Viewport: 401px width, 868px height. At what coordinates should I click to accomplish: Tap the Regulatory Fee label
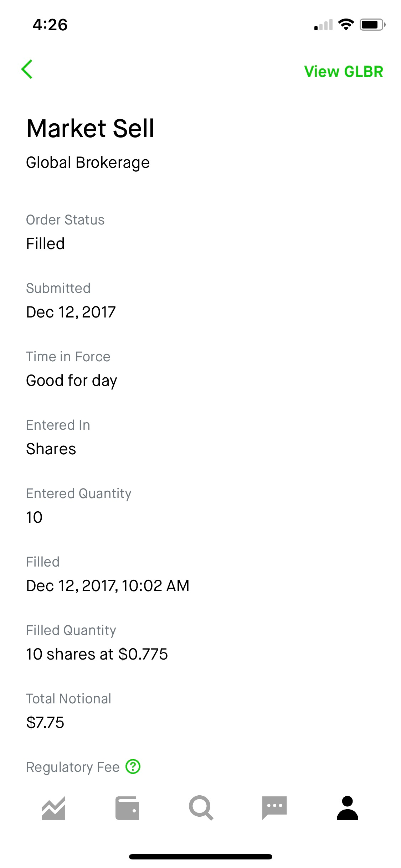(73, 767)
